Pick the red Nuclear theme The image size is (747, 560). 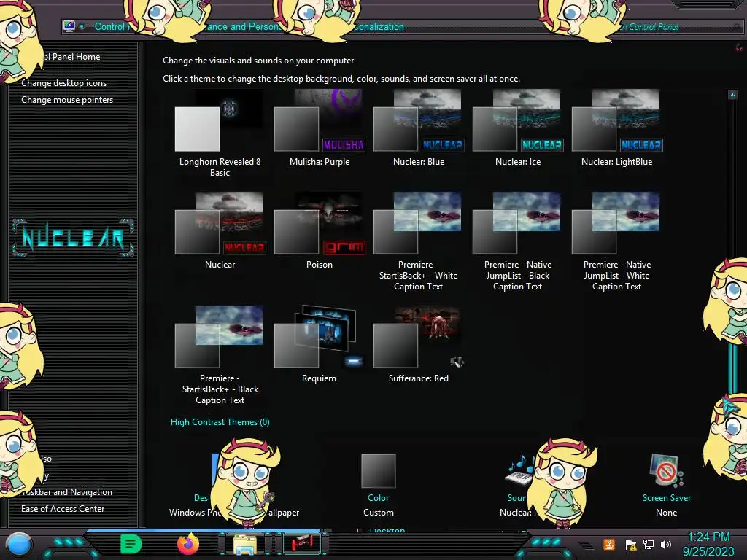(x=220, y=231)
